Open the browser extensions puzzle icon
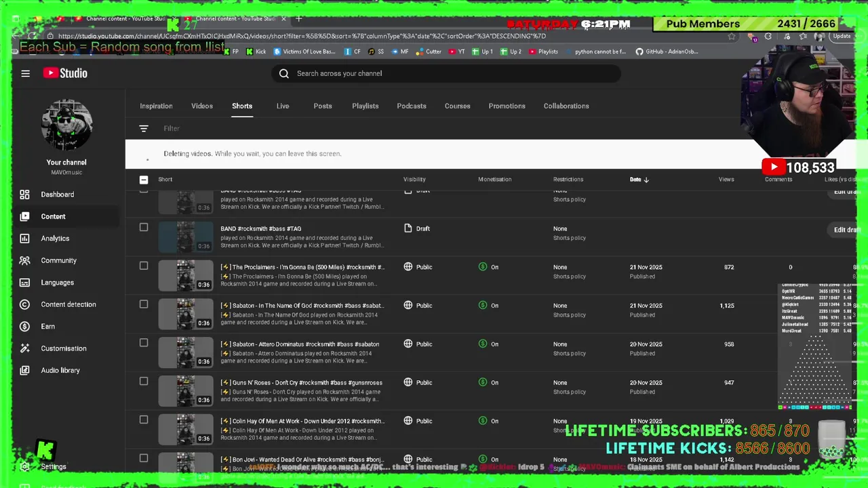This screenshot has width=868, height=488. tap(768, 37)
